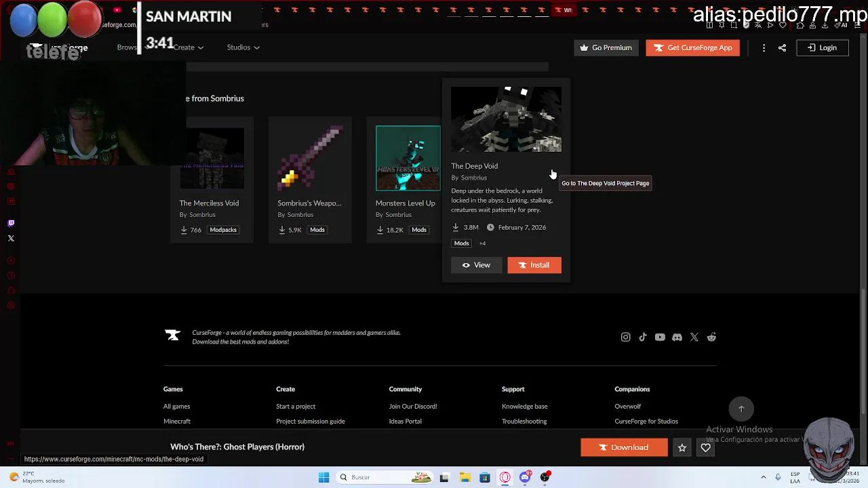Click the Login button

(822, 47)
